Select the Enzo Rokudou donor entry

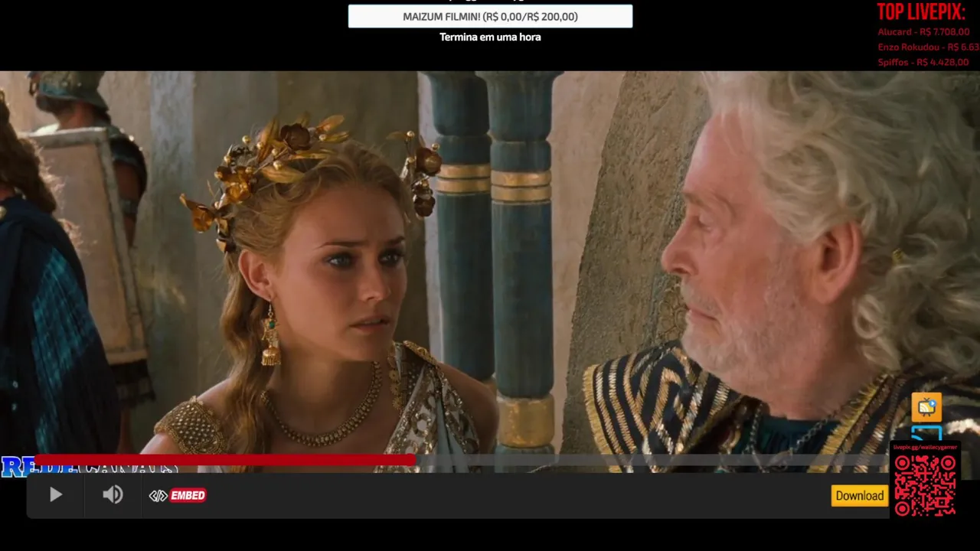929,47
